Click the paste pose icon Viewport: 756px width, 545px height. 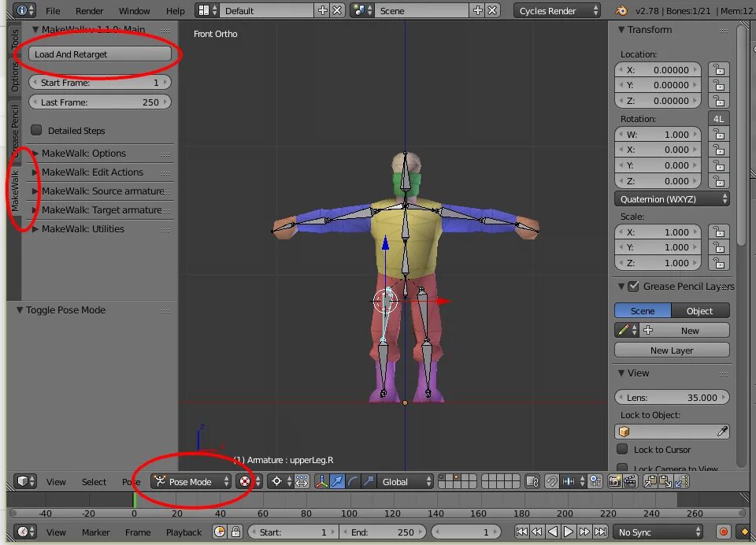666,481
